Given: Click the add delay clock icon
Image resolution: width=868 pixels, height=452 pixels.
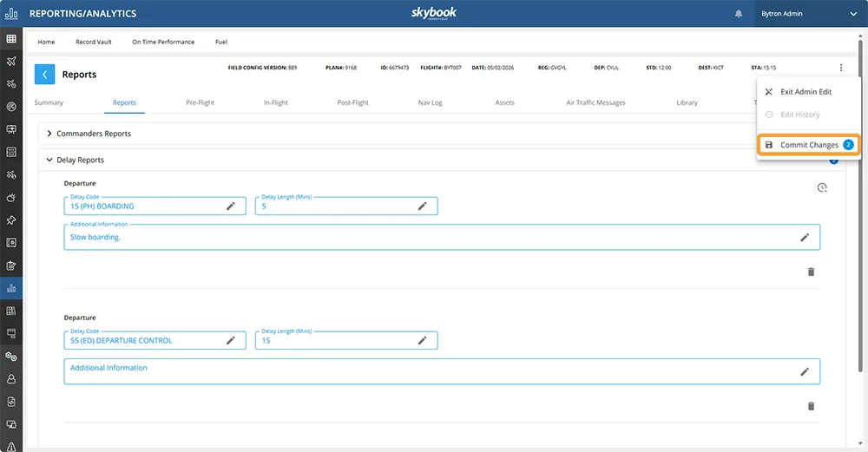Looking at the screenshot, I should (821, 187).
